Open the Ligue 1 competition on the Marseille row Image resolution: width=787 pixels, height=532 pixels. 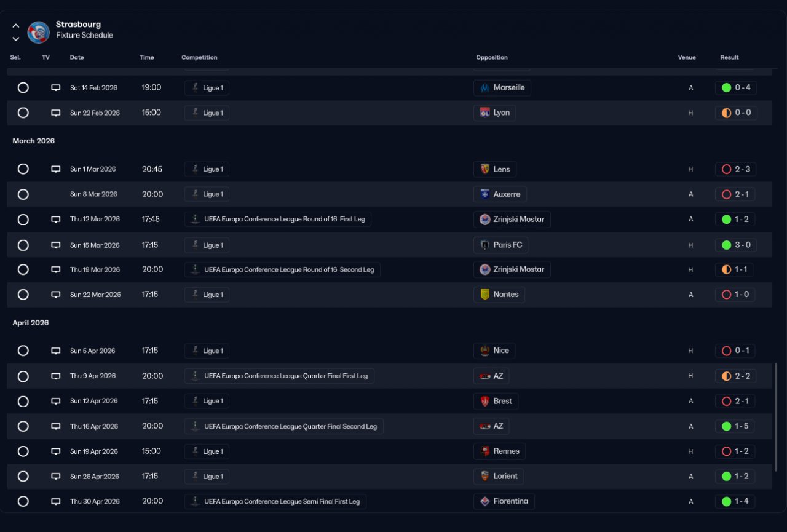(207, 88)
